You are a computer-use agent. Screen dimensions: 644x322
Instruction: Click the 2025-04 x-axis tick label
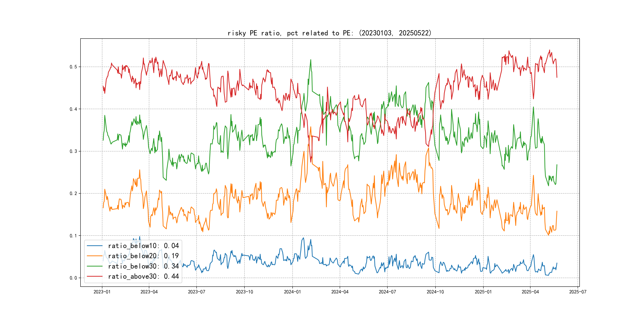point(530,292)
